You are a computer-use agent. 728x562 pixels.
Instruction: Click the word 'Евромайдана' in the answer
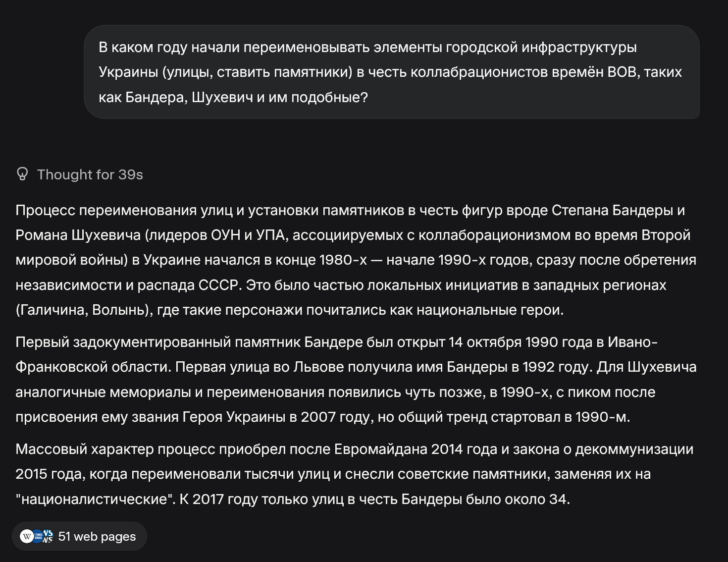[380, 449]
